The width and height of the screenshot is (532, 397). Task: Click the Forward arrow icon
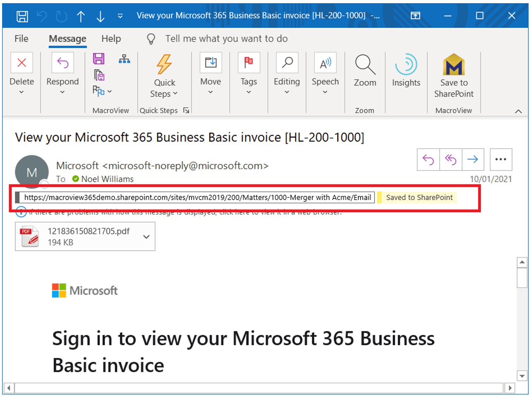coord(473,159)
